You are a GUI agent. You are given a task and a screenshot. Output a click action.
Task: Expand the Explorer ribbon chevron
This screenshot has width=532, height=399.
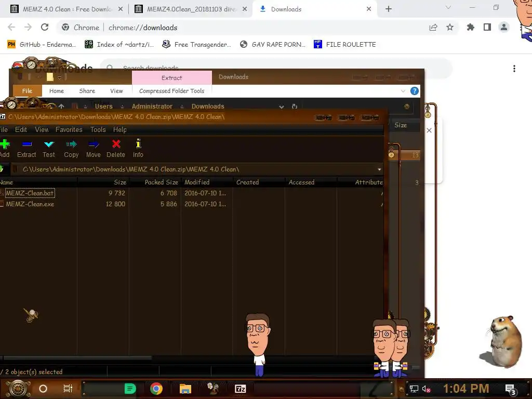(x=403, y=91)
